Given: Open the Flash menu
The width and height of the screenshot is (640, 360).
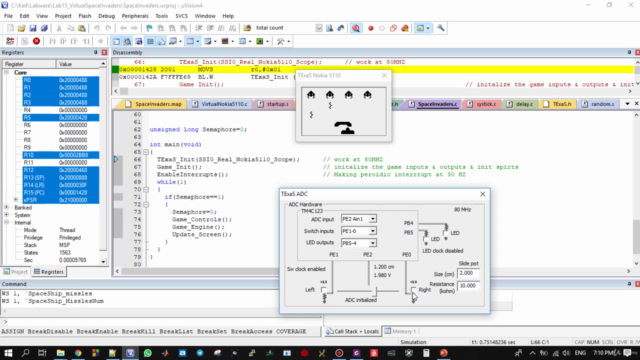Looking at the screenshot, I should tap(84, 16).
